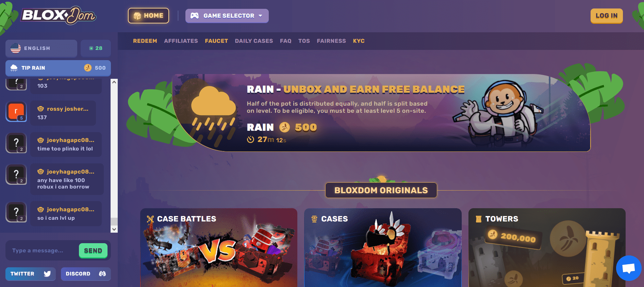Open the Affiliates tab
Image resolution: width=644 pixels, height=287 pixels.
(x=181, y=41)
